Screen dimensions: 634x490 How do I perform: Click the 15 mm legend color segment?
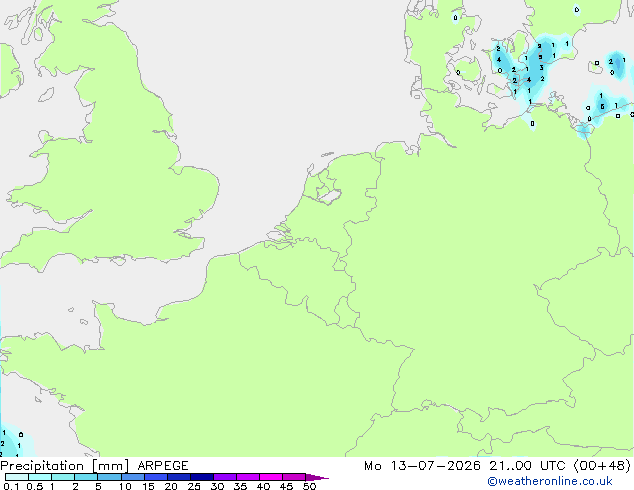[x=156, y=477]
